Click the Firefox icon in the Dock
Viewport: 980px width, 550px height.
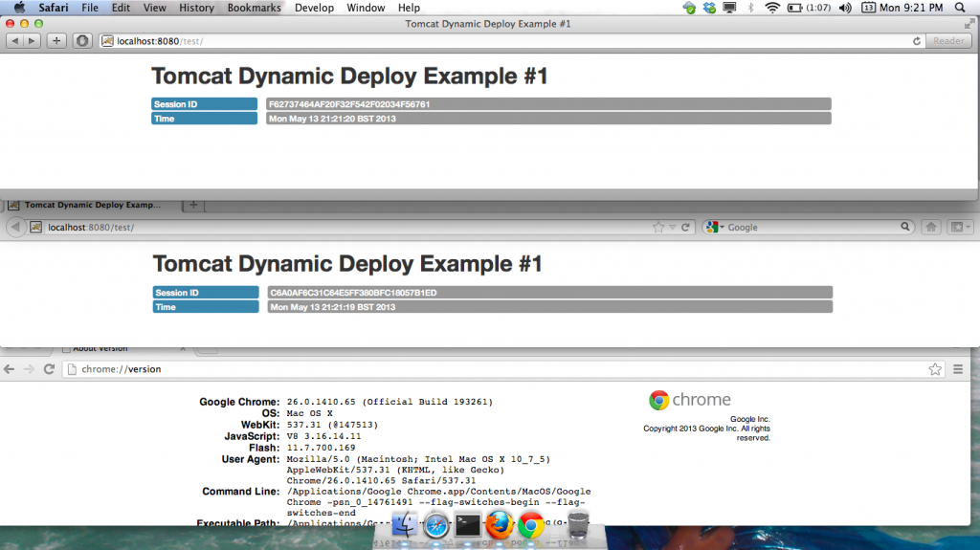(499, 524)
